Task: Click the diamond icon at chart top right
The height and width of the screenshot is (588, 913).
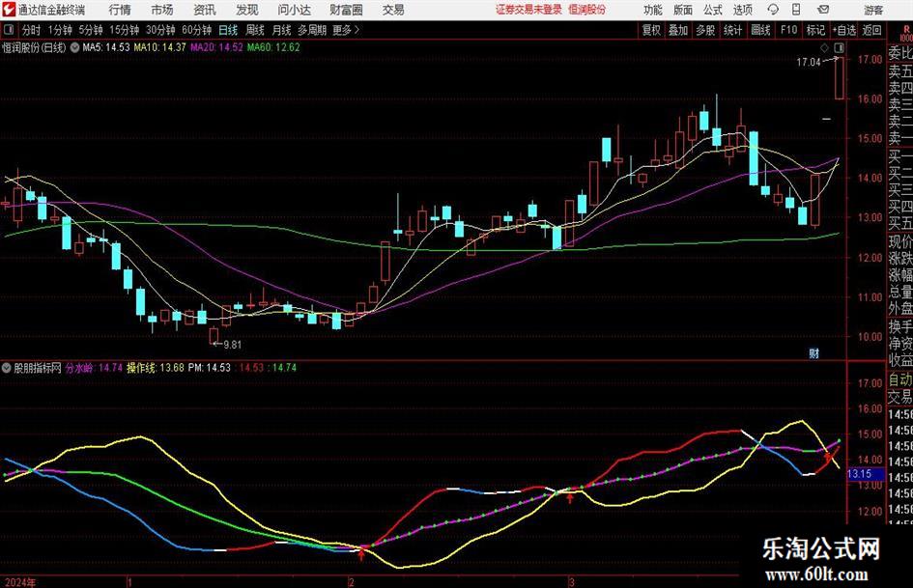Action: (824, 47)
